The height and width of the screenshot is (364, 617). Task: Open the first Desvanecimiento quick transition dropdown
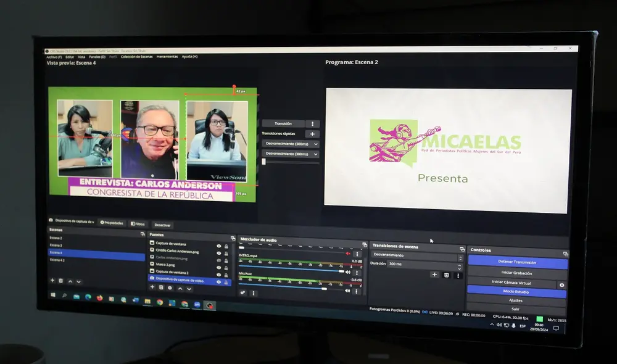(x=290, y=144)
